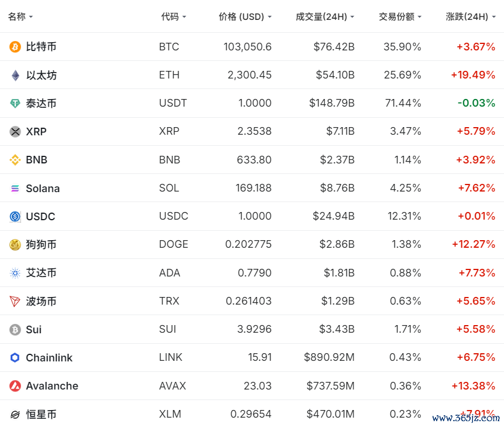Sort by 涨跌(24H) column header
The image size is (504, 427).
[x=470, y=17]
